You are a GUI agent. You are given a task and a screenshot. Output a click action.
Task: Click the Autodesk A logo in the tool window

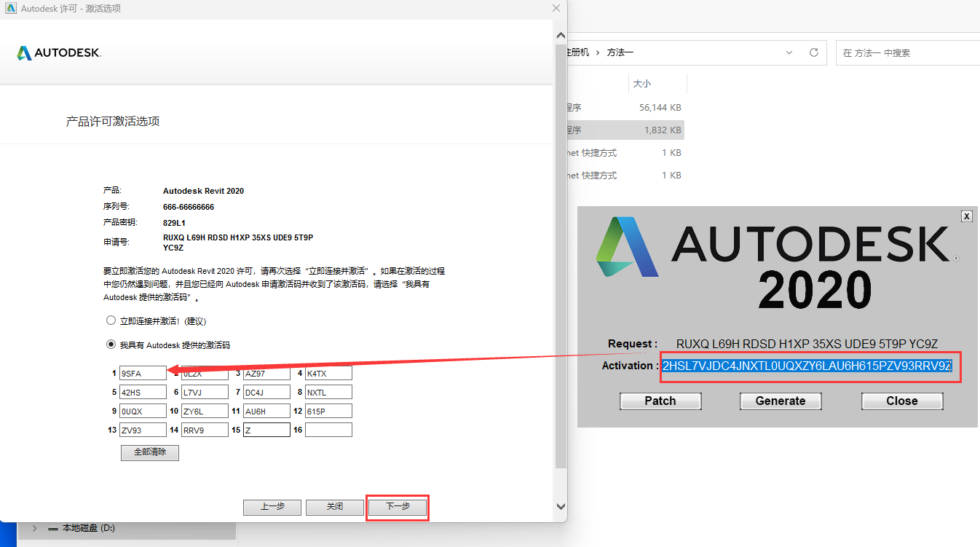[626, 246]
